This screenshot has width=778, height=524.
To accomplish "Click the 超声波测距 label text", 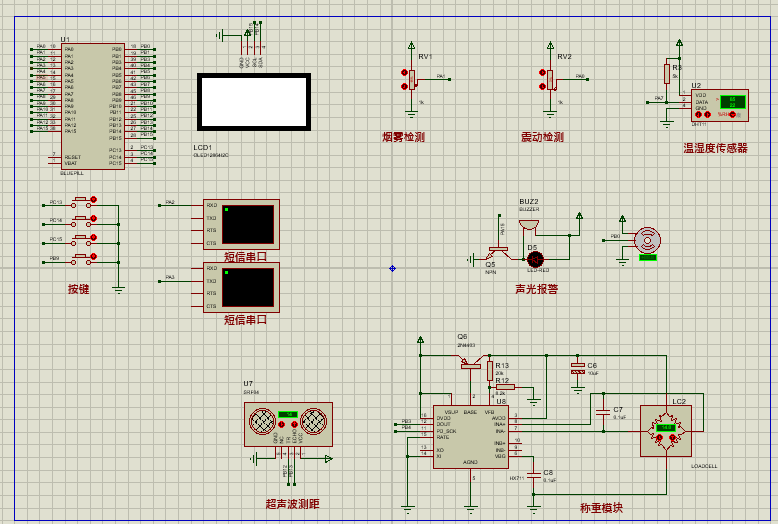I will point(292,504).
